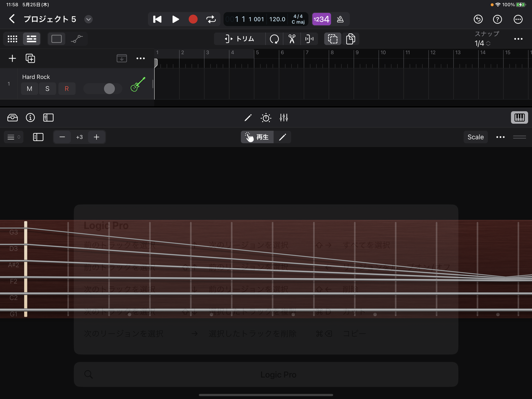The image size is (532, 399).
Task: Toggle the play surface keyboard button
Action: [x=519, y=118]
